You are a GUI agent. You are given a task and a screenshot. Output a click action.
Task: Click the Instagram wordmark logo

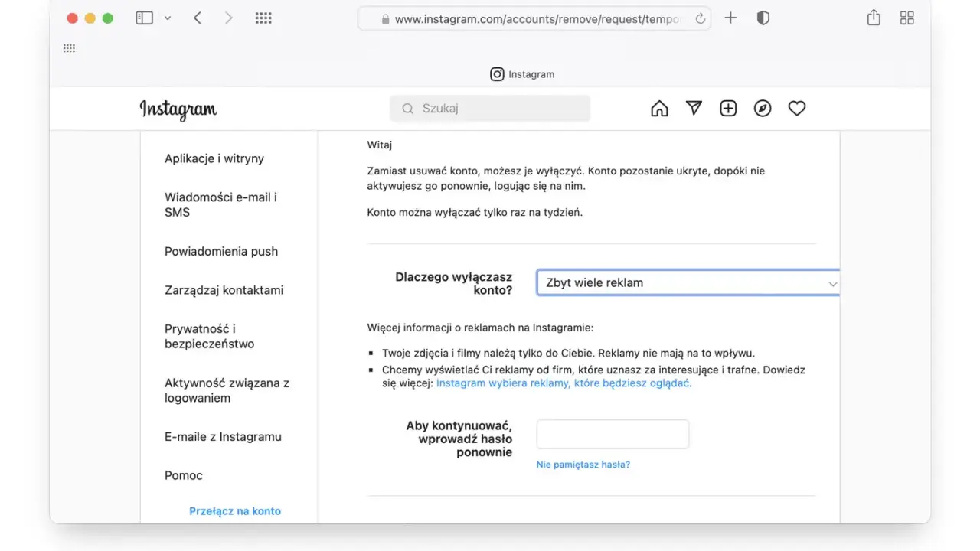point(178,109)
